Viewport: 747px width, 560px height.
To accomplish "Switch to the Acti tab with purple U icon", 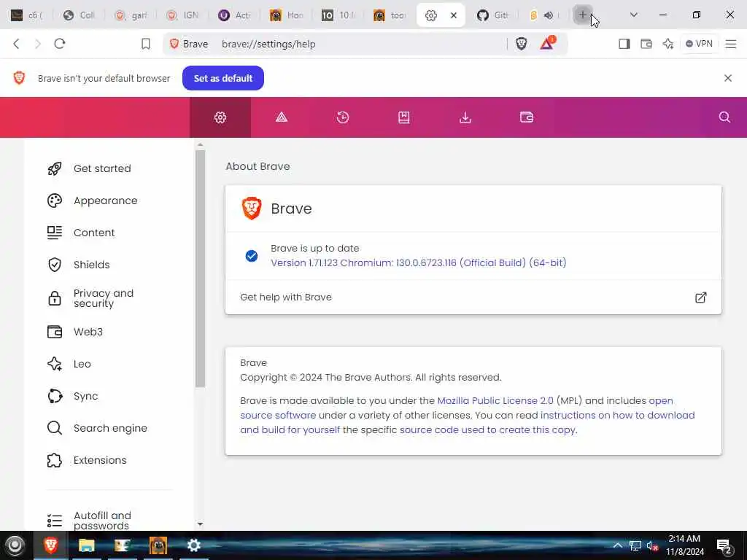I will pos(234,15).
